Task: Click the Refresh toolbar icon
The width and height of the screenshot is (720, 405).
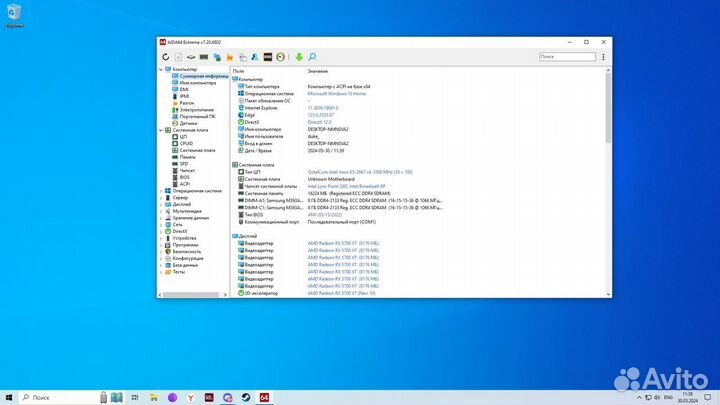Action: [x=166, y=57]
